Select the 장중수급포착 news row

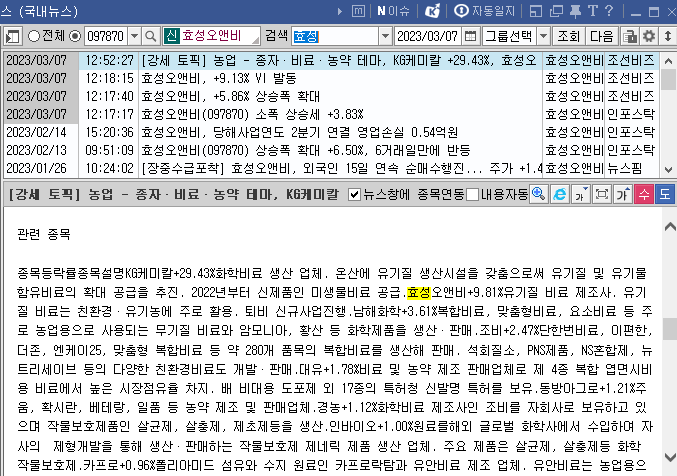pyautogui.click(x=331, y=168)
